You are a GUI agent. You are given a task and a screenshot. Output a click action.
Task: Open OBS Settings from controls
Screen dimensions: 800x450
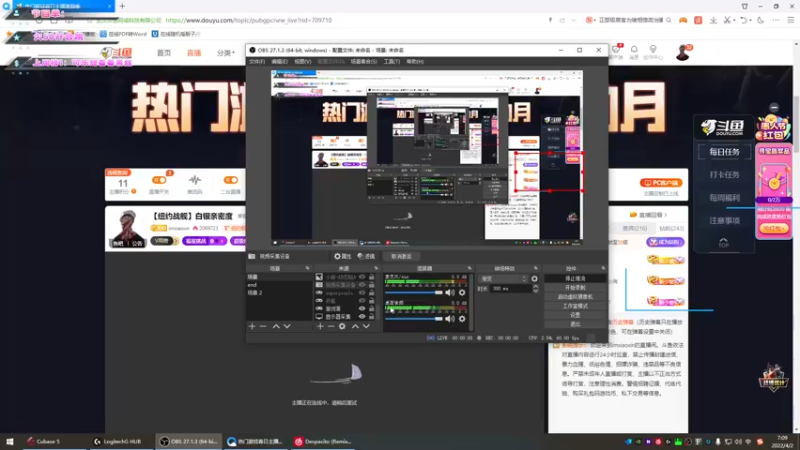(575, 315)
